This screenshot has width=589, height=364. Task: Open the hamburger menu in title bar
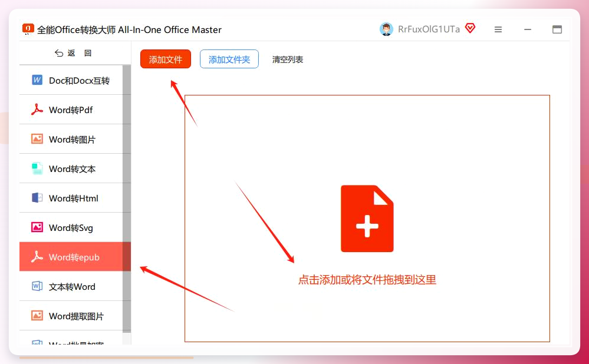coord(498,29)
